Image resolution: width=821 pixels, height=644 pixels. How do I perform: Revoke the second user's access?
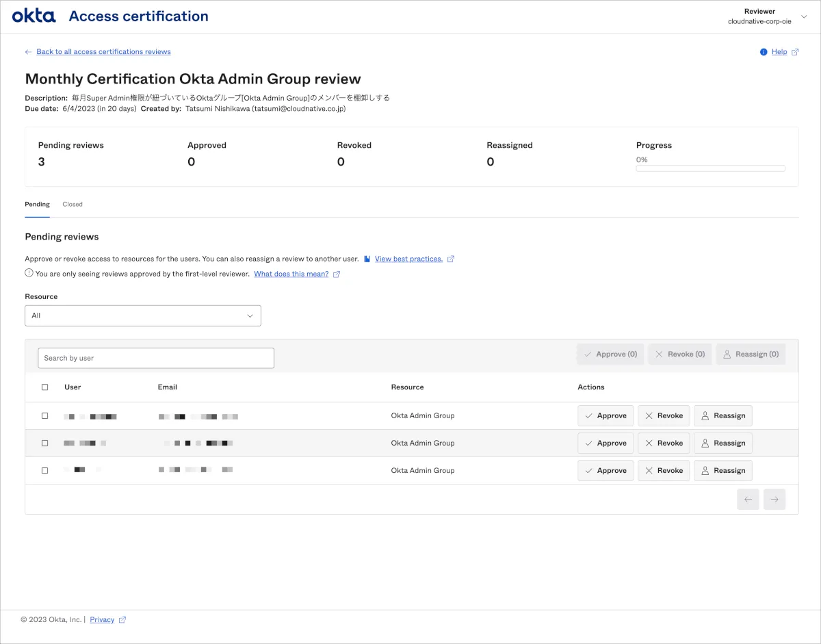coord(664,443)
